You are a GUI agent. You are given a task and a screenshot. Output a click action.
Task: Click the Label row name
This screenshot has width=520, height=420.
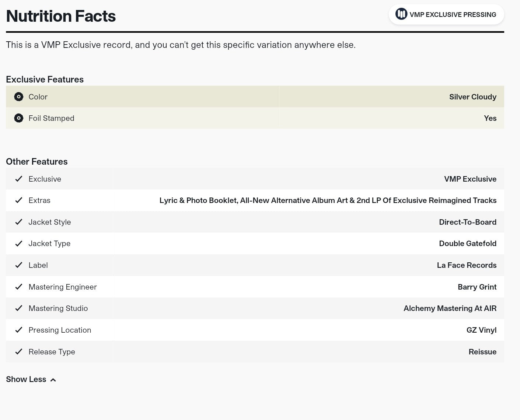coord(38,265)
